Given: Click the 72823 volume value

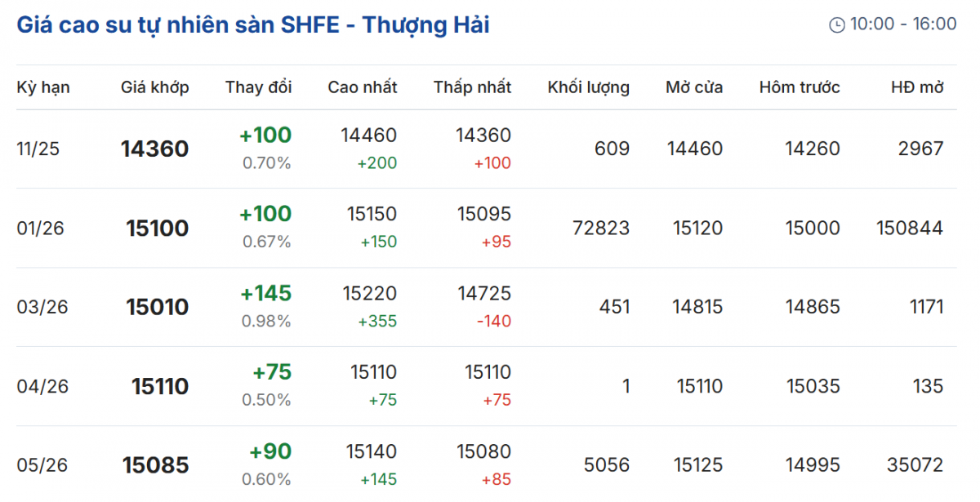Looking at the screenshot, I should pos(601,228).
